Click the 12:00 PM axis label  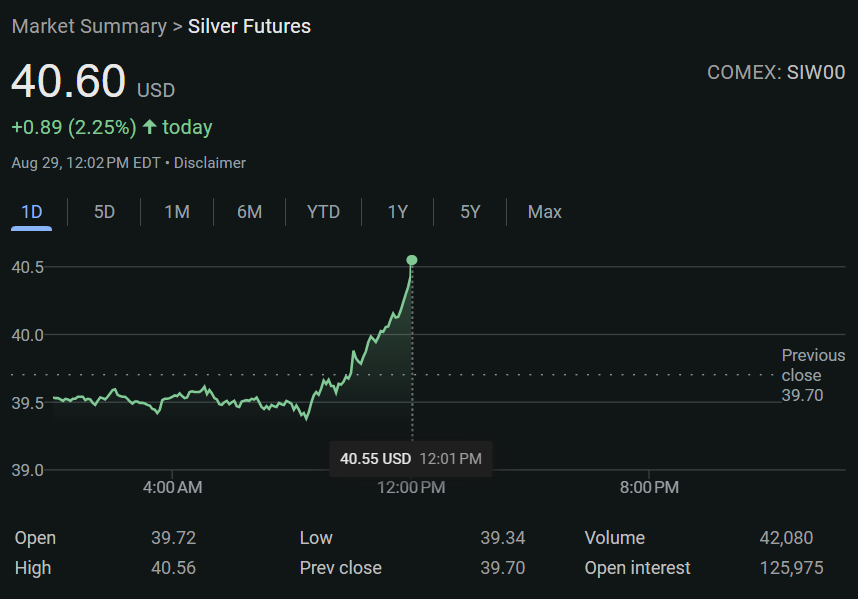click(410, 487)
